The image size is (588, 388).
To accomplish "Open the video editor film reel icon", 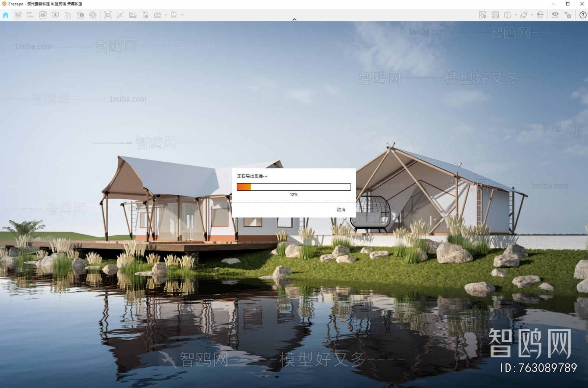I will click(93, 15).
